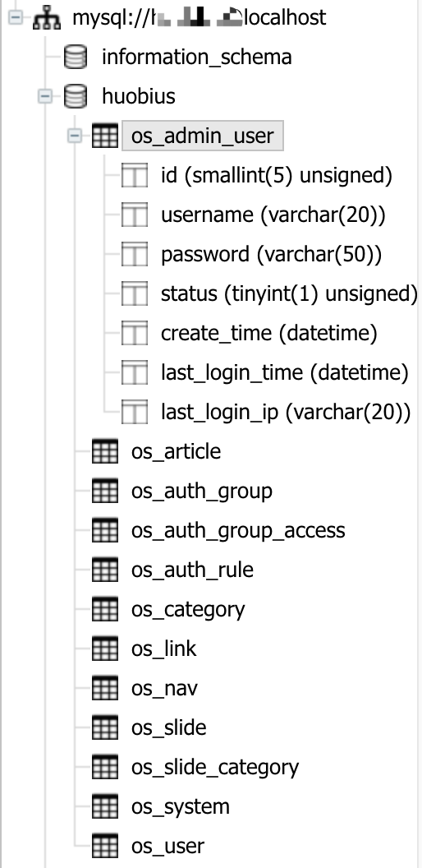Select the os_auth_group_access table
The height and width of the screenshot is (868, 422).
click(x=238, y=530)
